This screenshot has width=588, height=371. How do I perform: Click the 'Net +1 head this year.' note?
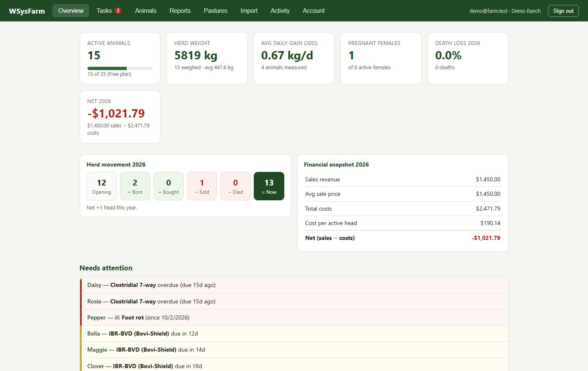click(x=111, y=208)
